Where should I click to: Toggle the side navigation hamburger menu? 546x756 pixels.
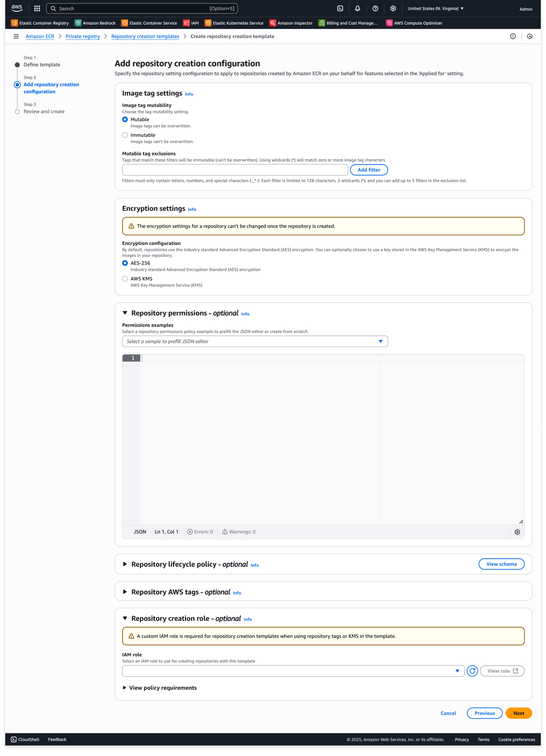pyautogui.click(x=16, y=36)
